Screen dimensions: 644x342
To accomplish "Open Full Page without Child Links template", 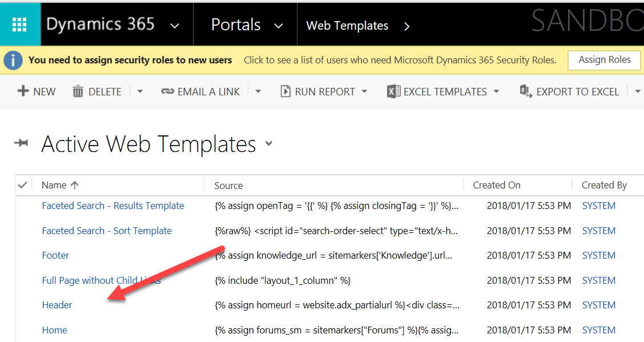I will point(102,280).
